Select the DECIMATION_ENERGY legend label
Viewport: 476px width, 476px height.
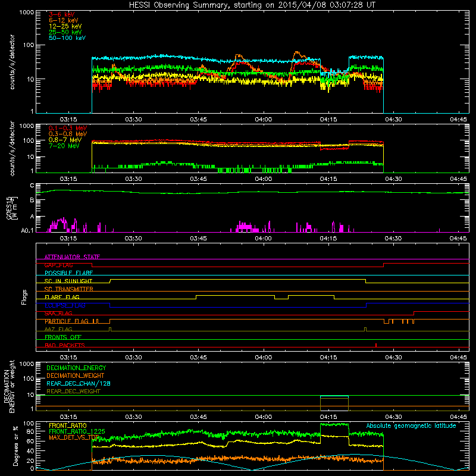click(76, 368)
